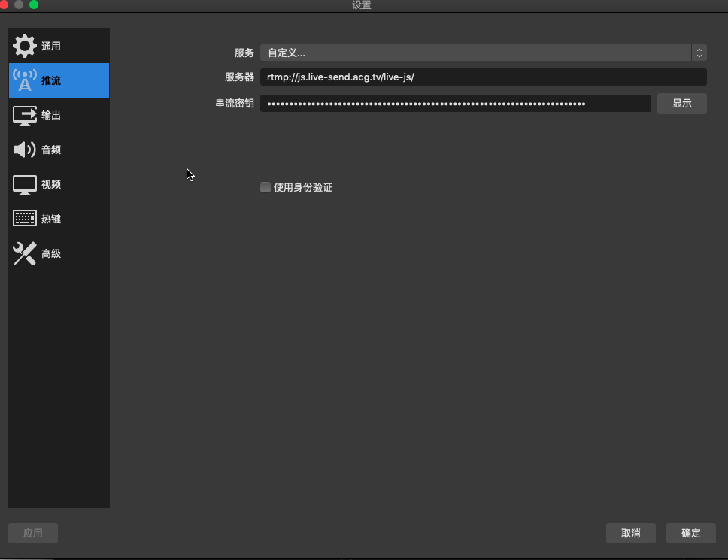Image resolution: width=728 pixels, height=560 pixels.
Task: Confirm settings with the 确定 button
Action: tap(690, 533)
